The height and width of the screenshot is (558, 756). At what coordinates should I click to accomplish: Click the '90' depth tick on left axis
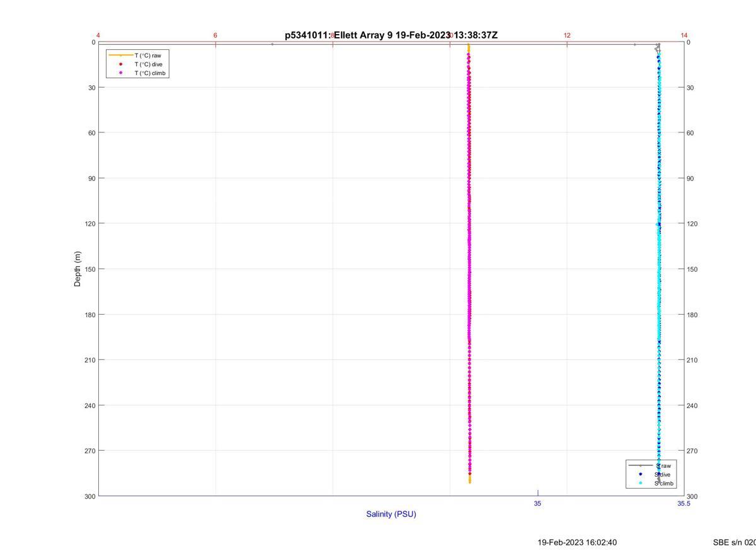click(x=91, y=178)
